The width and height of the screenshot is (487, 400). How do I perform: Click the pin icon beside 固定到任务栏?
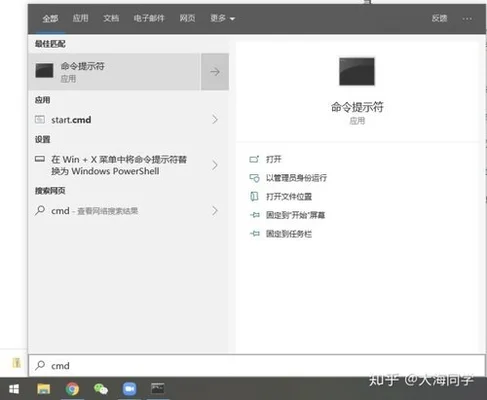[255, 234]
